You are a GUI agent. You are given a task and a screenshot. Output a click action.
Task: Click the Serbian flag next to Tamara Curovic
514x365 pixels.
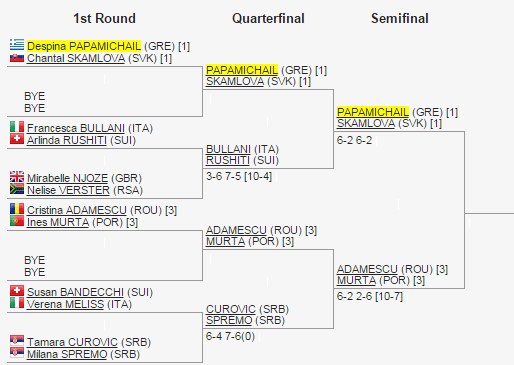(x=17, y=340)
